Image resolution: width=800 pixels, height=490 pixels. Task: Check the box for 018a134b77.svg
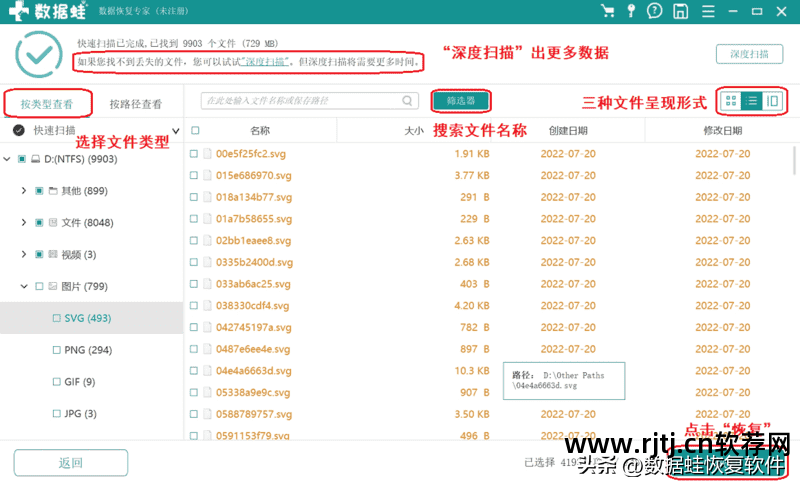tap(194, 197)
